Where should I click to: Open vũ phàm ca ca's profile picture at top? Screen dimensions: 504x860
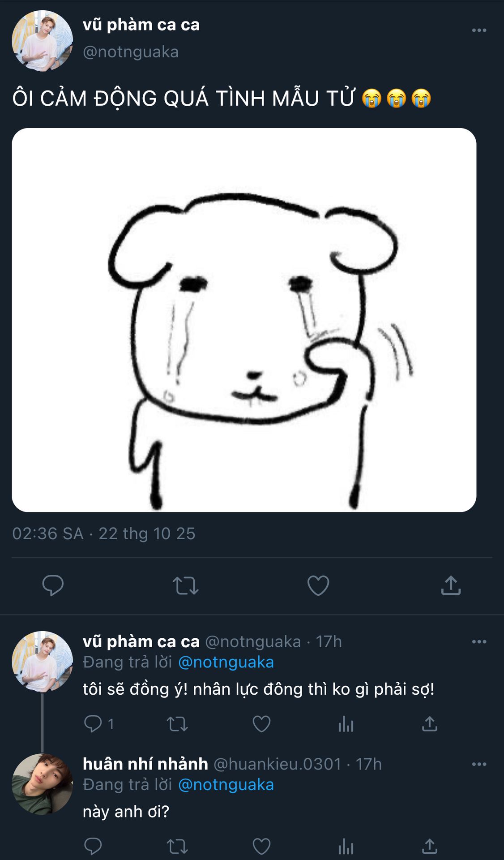click(x=42, y=41)
